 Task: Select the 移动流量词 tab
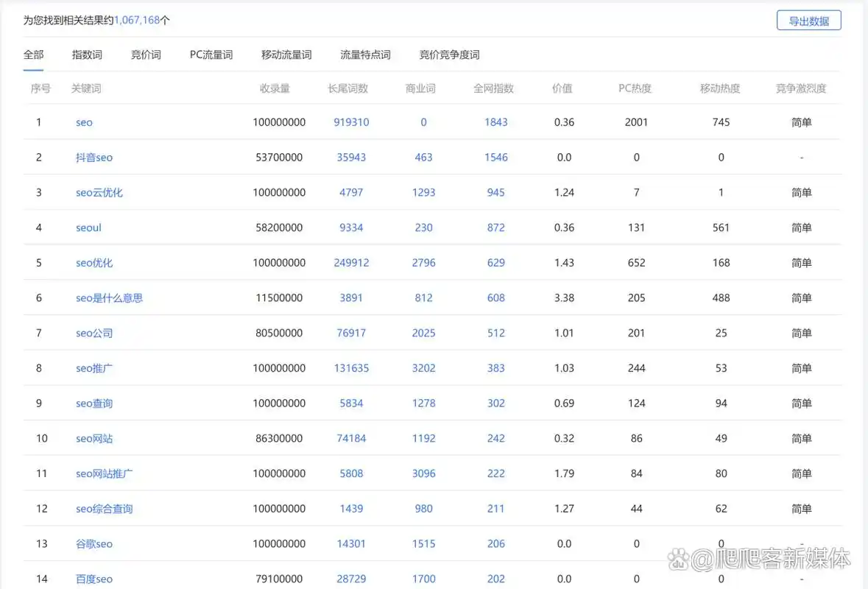[286, 54]
